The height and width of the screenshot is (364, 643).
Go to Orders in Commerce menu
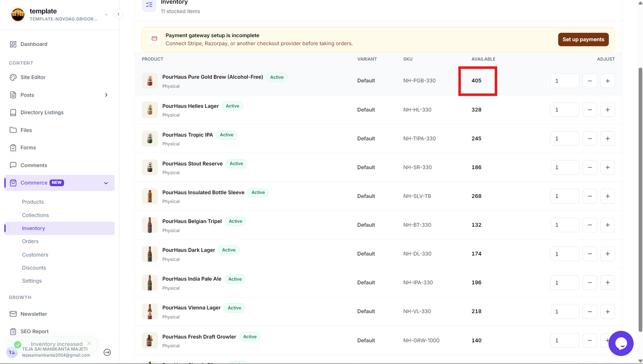click(30, 241)
